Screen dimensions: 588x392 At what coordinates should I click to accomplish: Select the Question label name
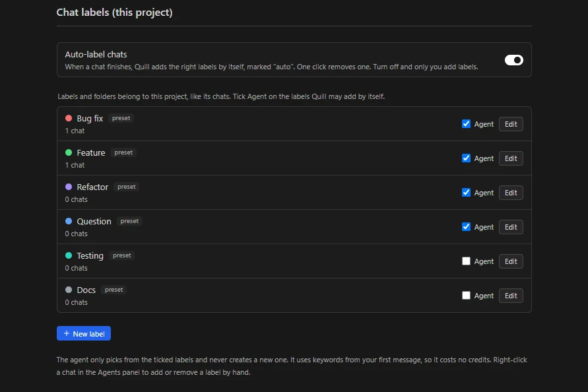[x=94, y=221]
